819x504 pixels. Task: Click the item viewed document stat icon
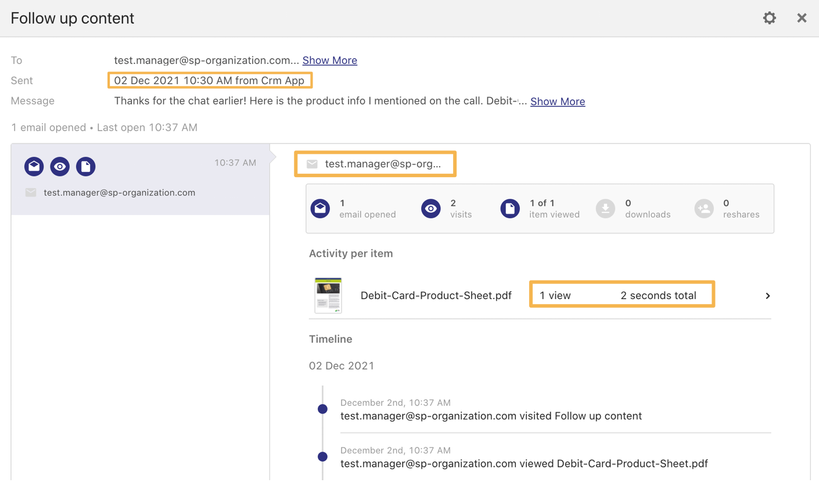[x=510, y=208]
